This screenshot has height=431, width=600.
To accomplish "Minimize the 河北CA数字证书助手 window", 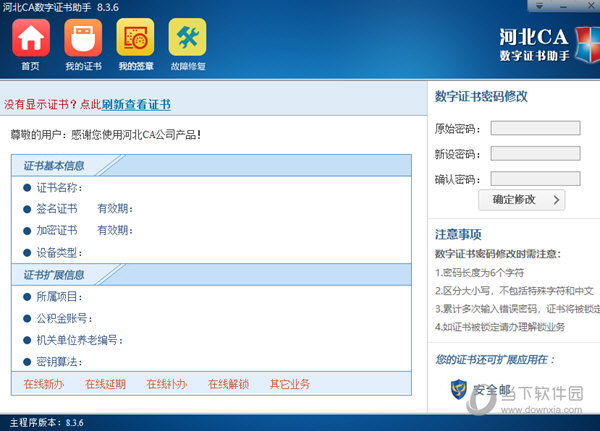I will pyautogui.click(x=563, y=6).
